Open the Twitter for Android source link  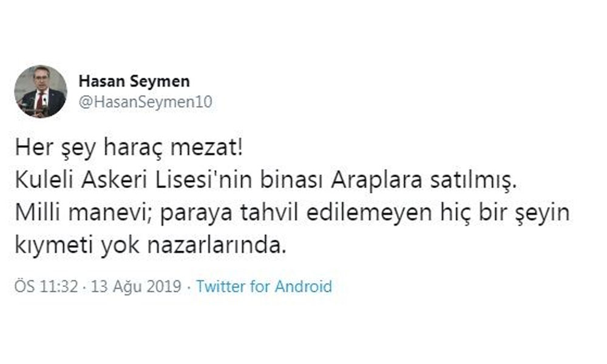coord(264,286)
